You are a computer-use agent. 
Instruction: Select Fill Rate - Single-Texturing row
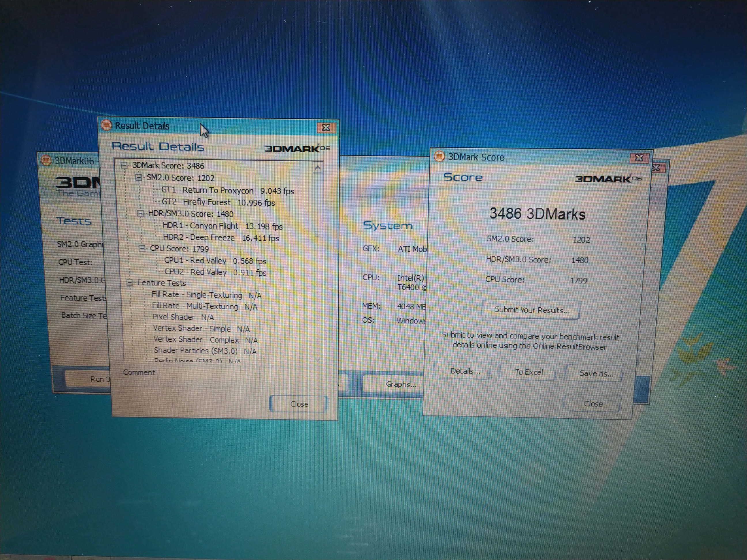click(206, 295)
